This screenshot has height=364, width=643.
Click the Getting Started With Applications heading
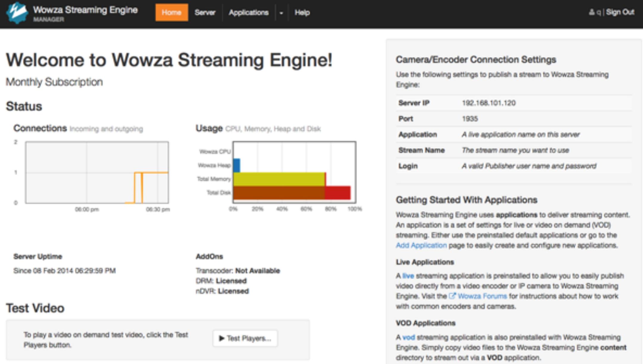466,200
